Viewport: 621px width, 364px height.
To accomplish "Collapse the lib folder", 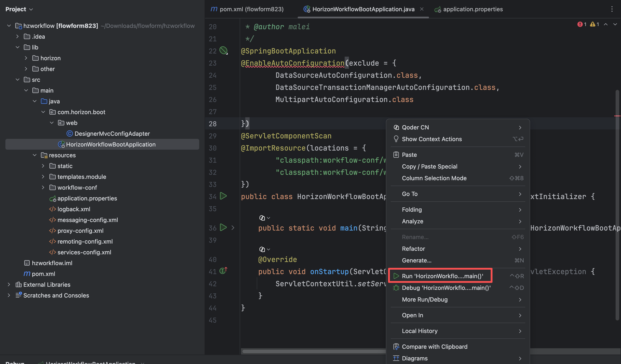I will (17, 47).
